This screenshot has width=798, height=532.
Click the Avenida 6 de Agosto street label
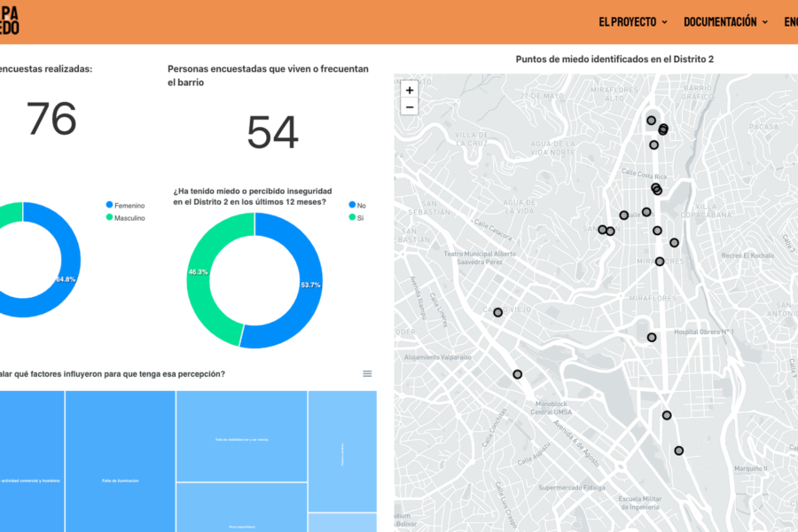pyautogui.click(x=576, y=443)
